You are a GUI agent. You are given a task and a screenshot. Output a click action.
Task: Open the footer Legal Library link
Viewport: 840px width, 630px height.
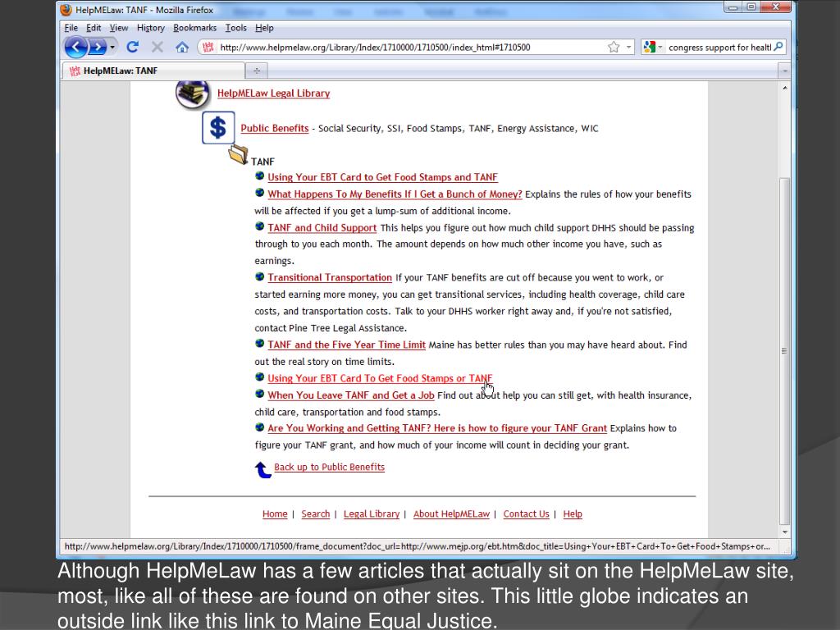372,514
